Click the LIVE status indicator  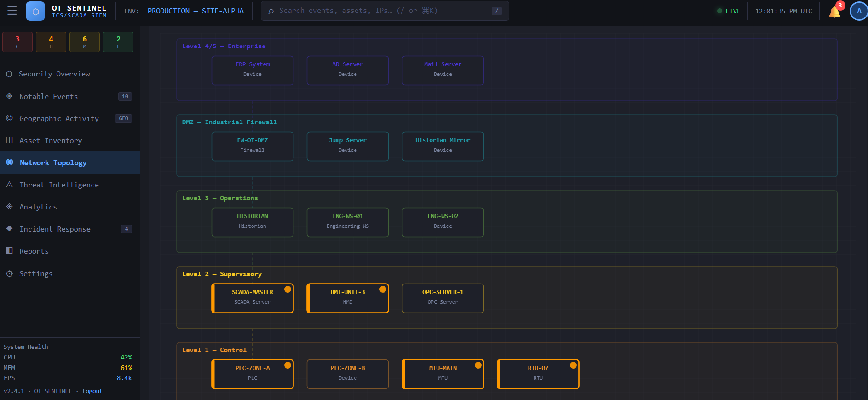coord(729,11)
